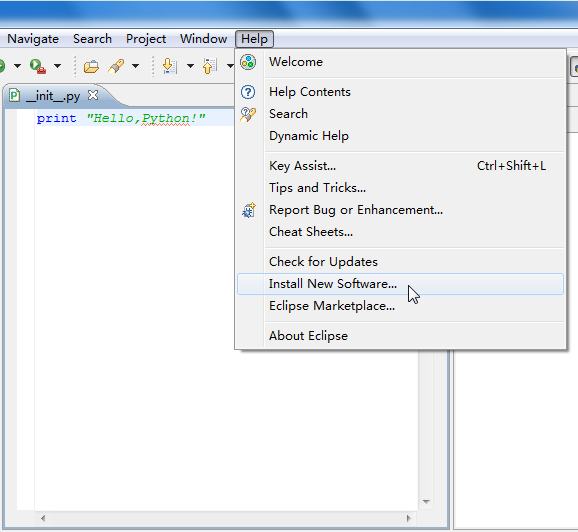Expand the Previous Annotation dropdown arrow

pyautogui.click(x=230, y=66)
